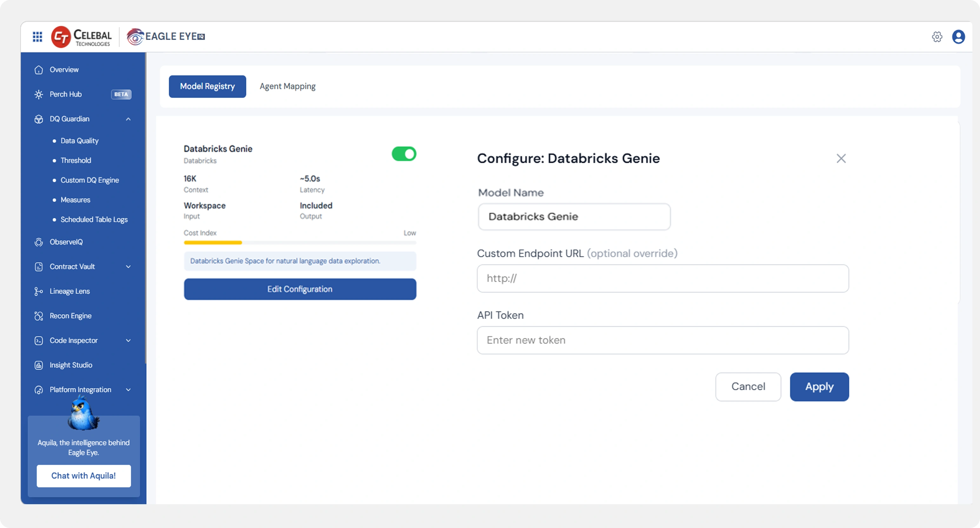Switch to the Model Registry tab

[x=207, y=86]
